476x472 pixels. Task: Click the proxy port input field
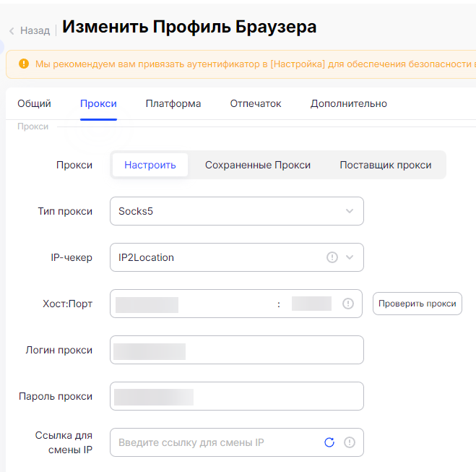(311, 304)
